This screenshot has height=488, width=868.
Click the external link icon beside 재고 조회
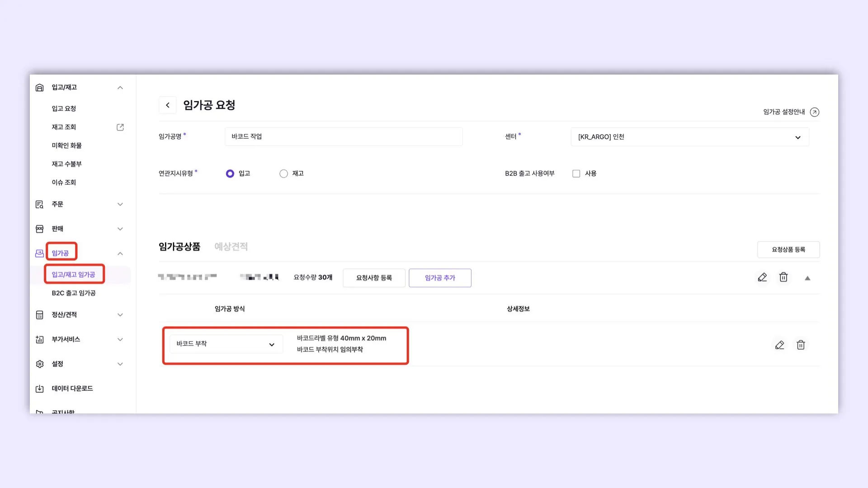click(120, 127)
